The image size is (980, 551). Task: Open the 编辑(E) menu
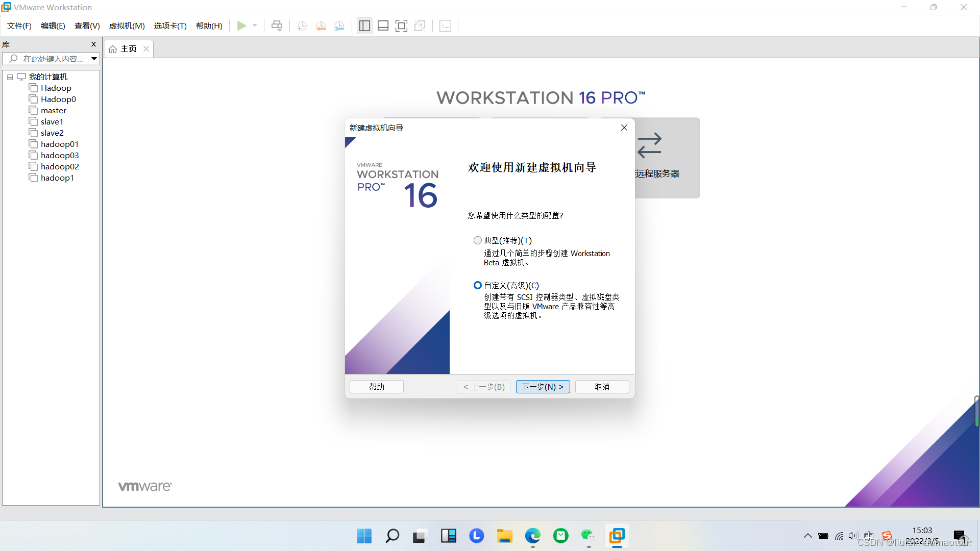[53, 26]
